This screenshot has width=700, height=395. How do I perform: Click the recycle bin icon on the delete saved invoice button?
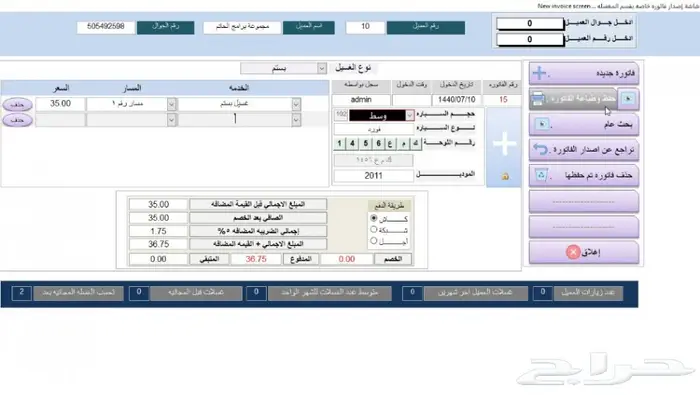click(541, 175)
